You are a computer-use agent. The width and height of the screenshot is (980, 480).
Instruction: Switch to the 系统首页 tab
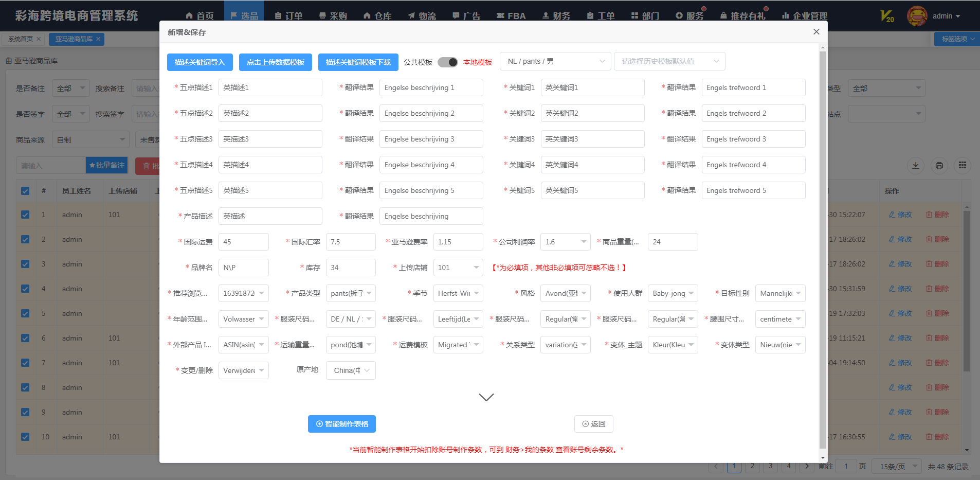coord(21,39)
